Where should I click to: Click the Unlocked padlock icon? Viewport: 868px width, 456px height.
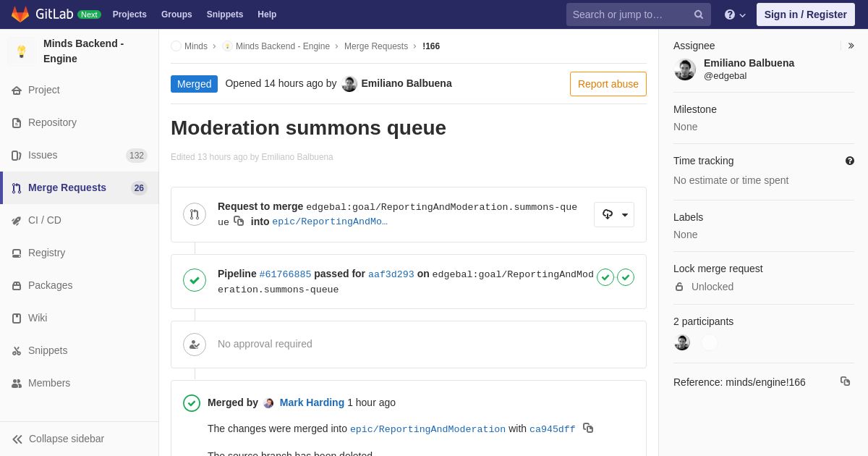point(679,287)
